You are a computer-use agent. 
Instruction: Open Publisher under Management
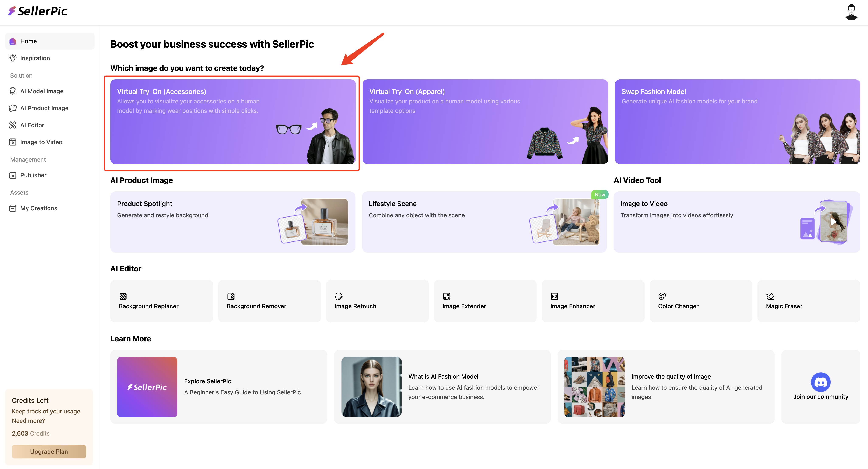pos(50,175)
